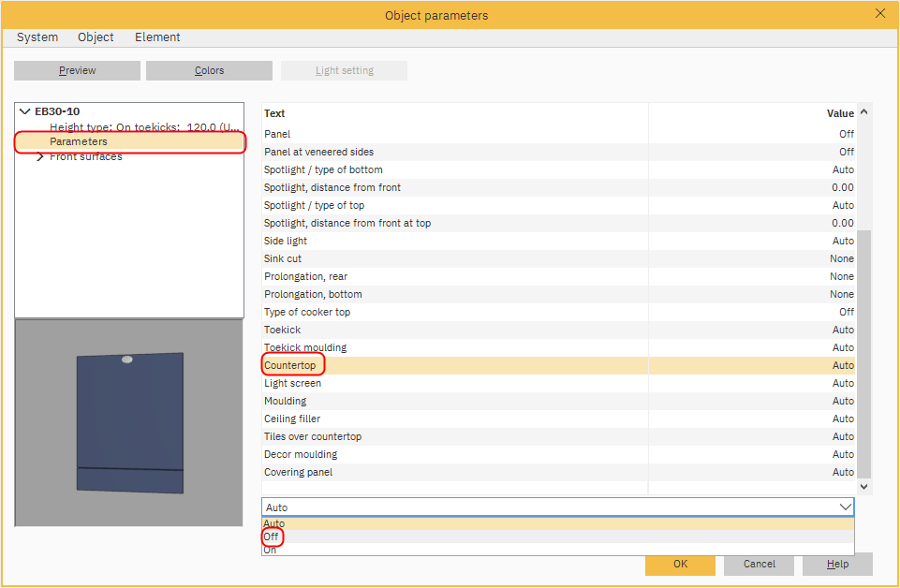Open the System menu
Image resolution: width=900 pixels, height=588 pixels.
pyautogui.click(x=37, y=37)
